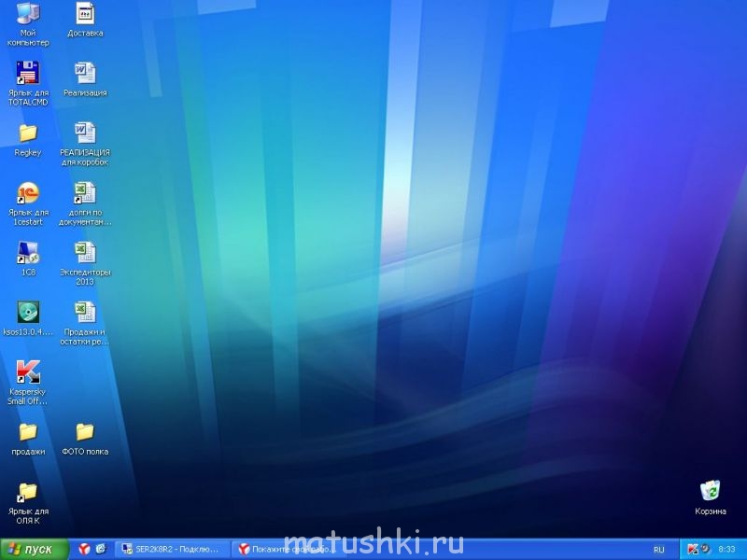Launch the 1cestart shortcut
Viewport: 747px width, 560px height.
pyautogui.click(x=28, y=192)
